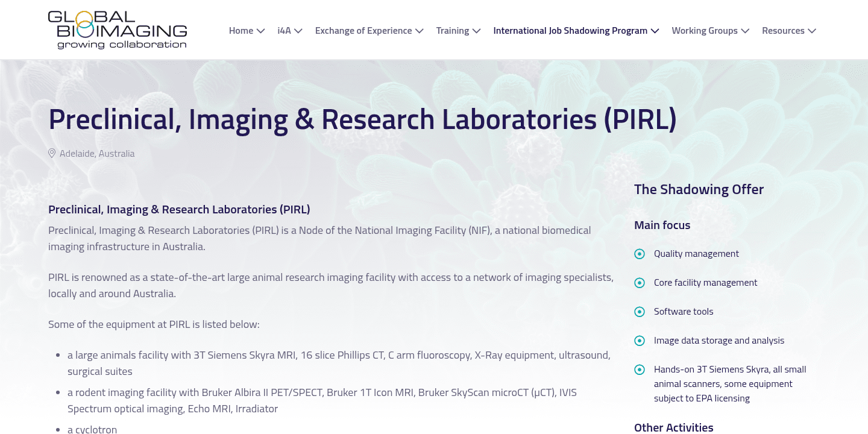Click the location pin icon beside Adelaide
The width and height of the screenshot is (868, 434).
[x=52, y=153]
